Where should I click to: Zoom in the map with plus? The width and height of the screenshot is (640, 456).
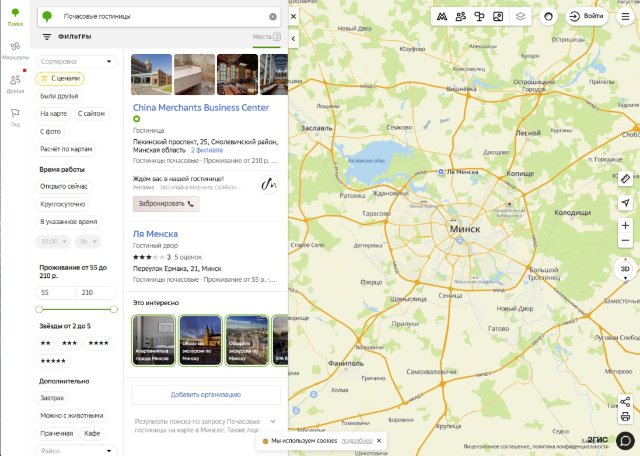[625, 225]
